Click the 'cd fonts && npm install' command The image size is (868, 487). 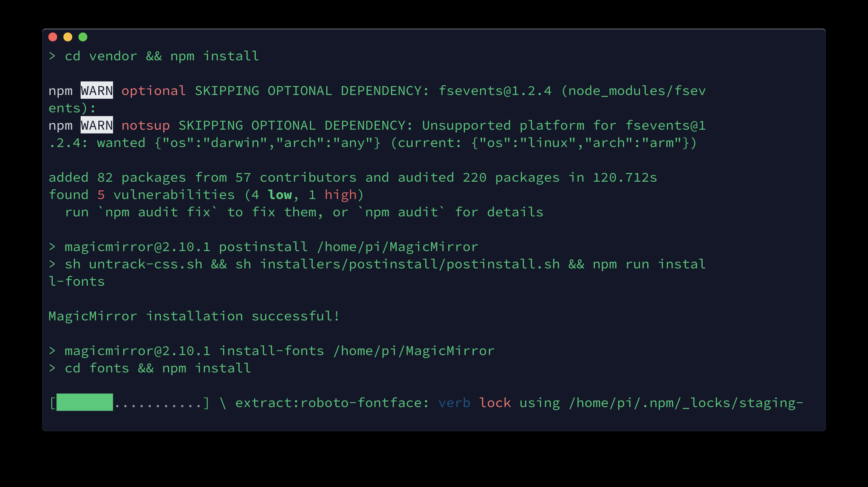click(x=158, y=368)
